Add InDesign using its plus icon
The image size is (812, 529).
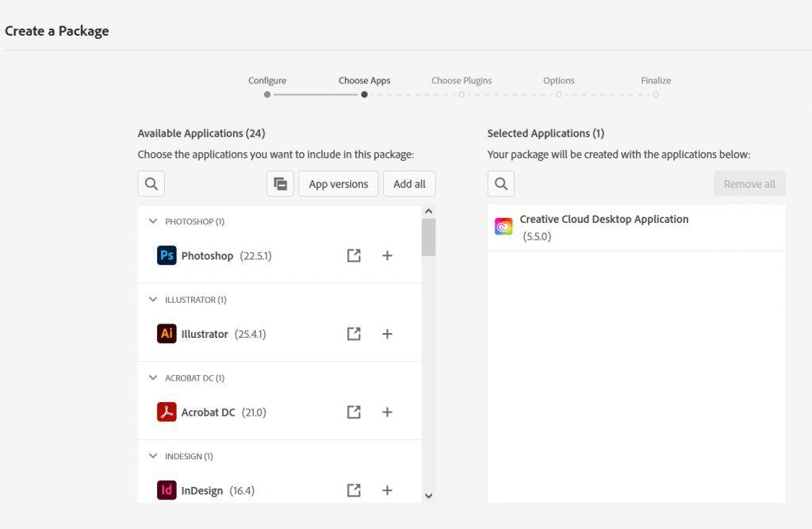pos(387,490)
